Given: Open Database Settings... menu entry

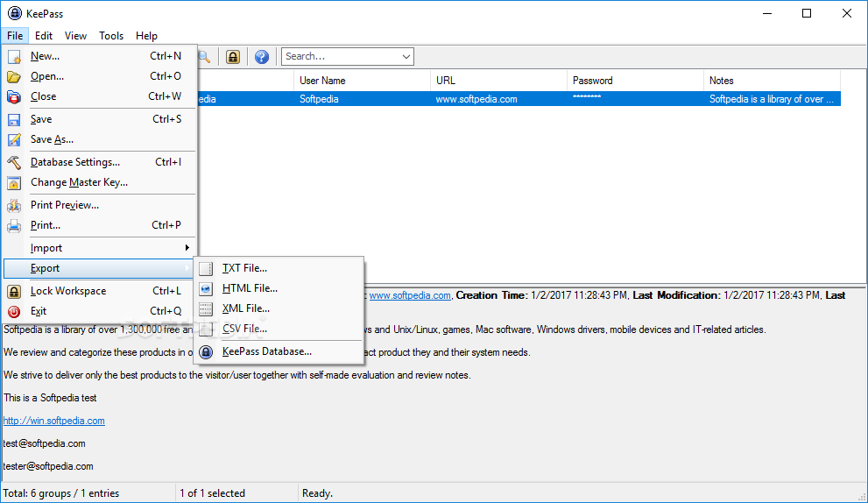Looking at the screenshot, I should coord(100,162).
